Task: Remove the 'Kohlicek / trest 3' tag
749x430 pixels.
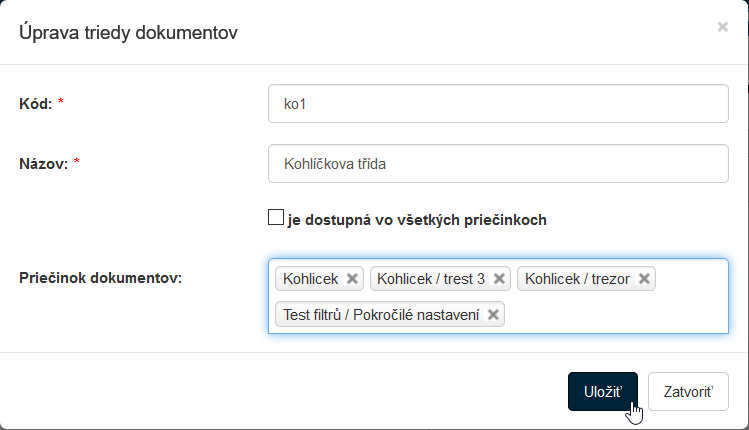Action: (499, 279)
